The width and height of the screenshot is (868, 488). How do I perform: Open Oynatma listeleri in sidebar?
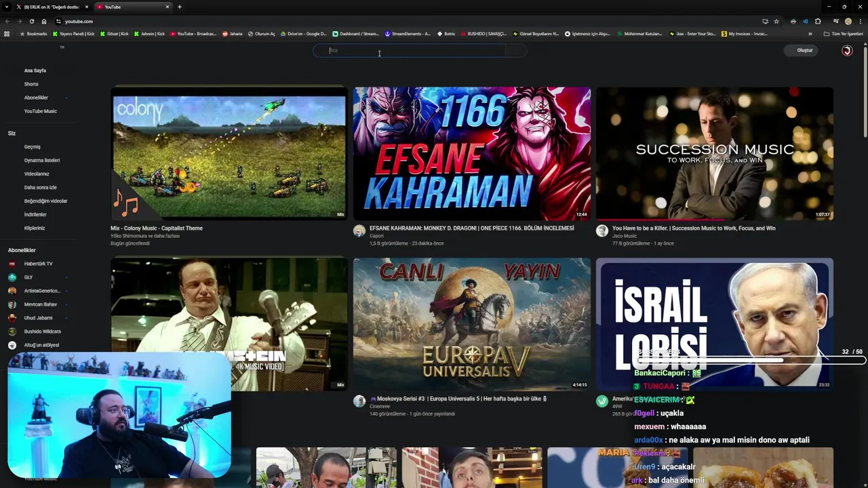click(42, 161)
